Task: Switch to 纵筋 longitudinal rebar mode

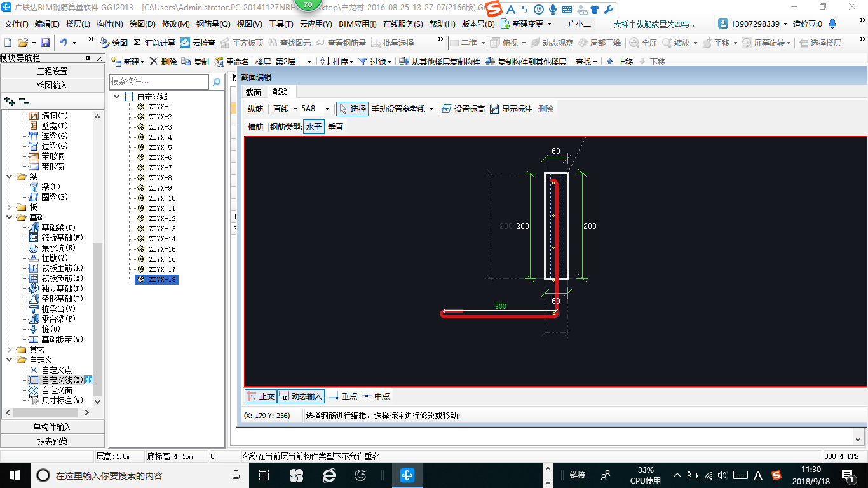Action: pos(255,109)
